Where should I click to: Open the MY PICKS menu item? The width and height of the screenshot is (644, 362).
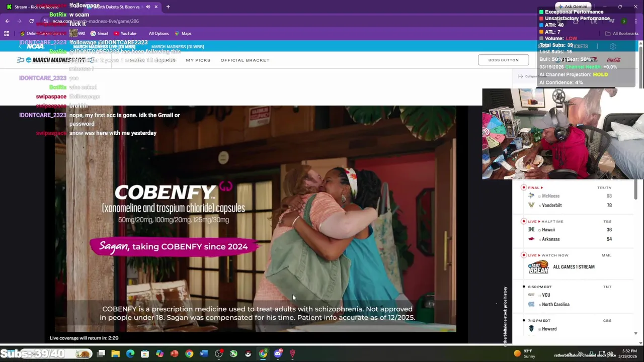[198, 60]
